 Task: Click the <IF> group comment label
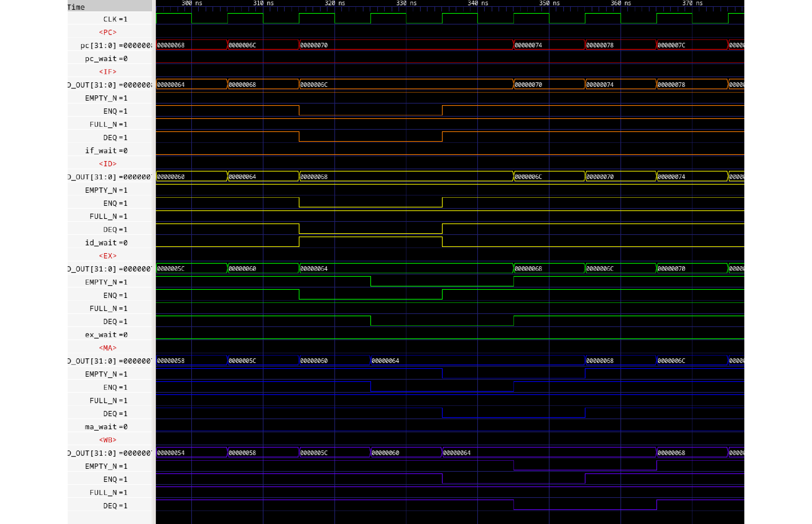(108, 72)
